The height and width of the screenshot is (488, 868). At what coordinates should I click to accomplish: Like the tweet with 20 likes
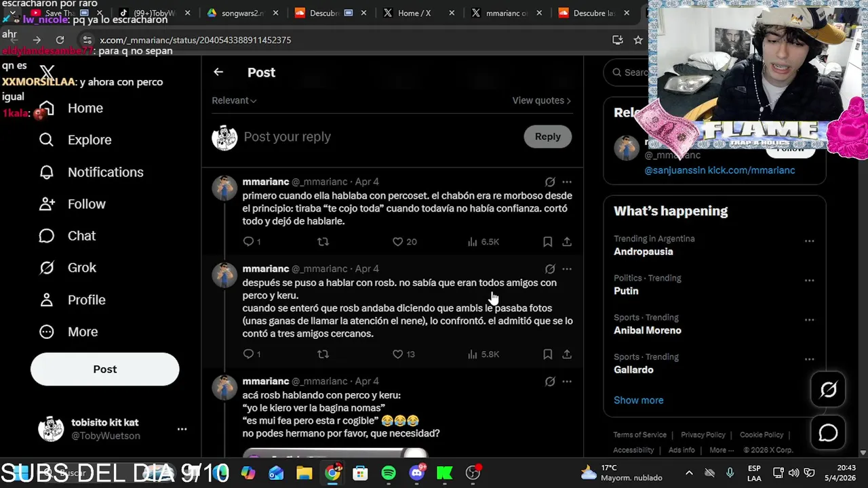[398, 241]
